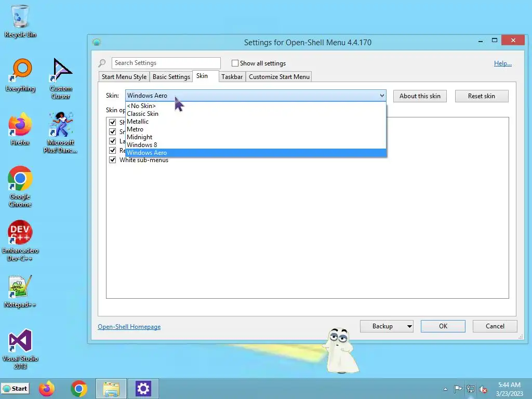This screenshot has width=532, height=399.
Task: Uncheck the White sub-menus option
Action: (x=113, y=160)
